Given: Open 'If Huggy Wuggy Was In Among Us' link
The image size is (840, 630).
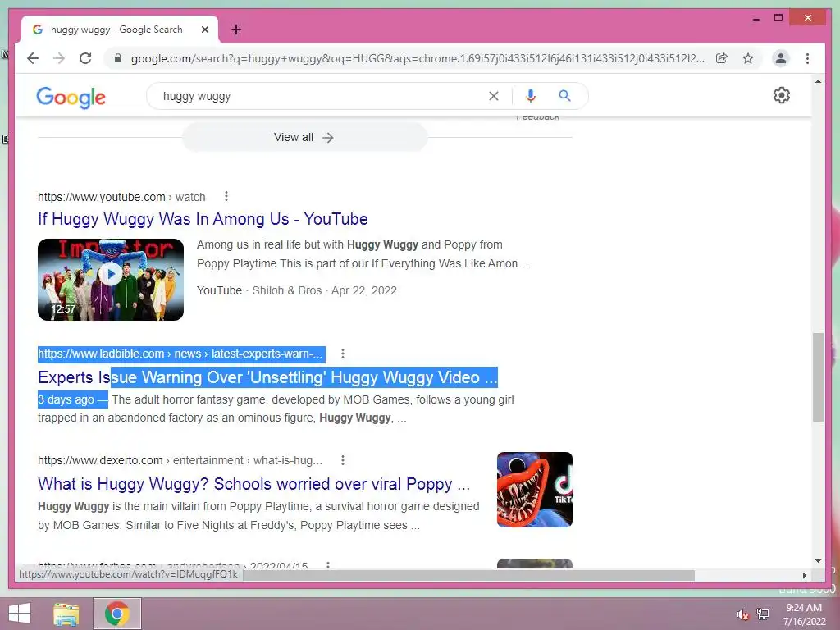Looking at the screenshot, I should click(x=203, y=218).
